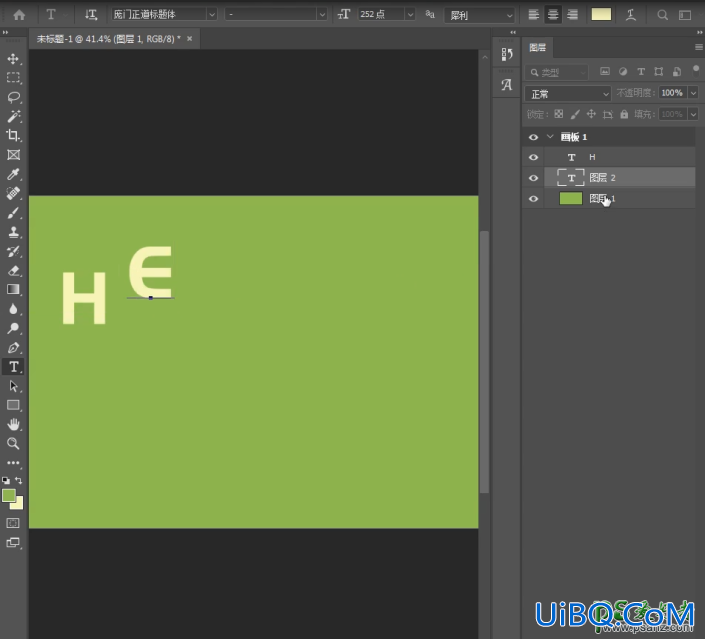Change the screen mode
This screenshot has height=639, width=705.
tap(13, 542)
